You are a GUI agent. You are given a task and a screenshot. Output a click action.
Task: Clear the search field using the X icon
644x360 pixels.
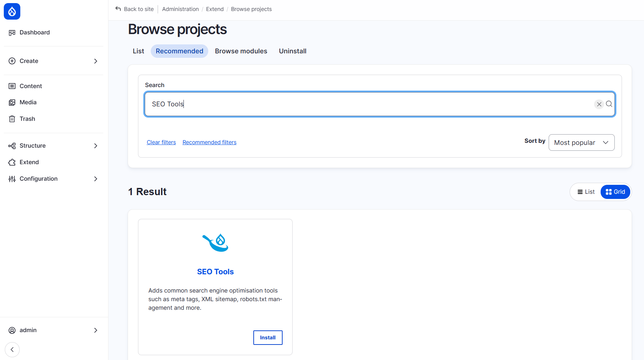click(599, 104)
